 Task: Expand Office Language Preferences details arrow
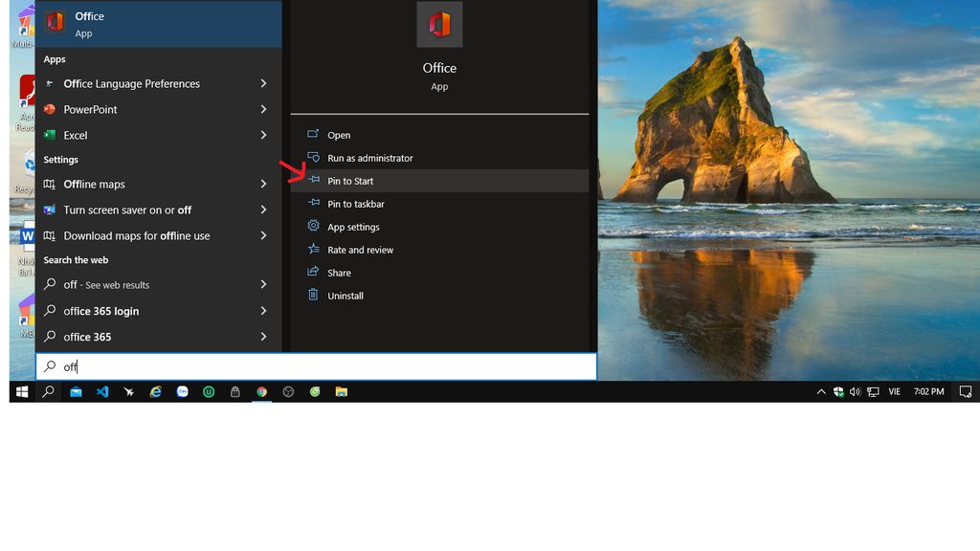pyautogui.click(x=263, y=84)
